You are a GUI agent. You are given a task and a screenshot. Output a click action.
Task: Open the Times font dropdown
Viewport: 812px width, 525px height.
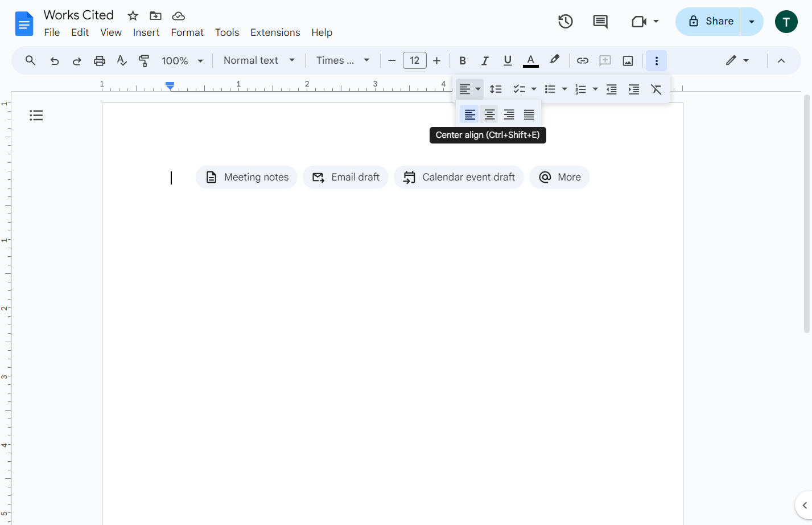343,60
